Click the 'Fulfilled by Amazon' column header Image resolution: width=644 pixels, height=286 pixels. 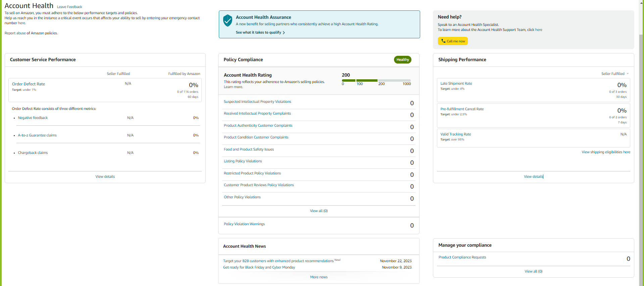[x=184, y=74]
